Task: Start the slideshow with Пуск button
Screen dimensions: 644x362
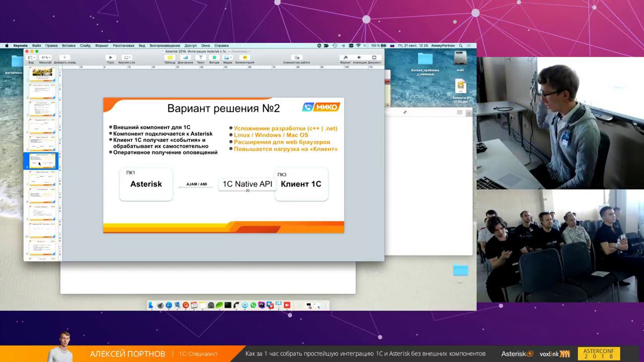Action: point(111,58)
